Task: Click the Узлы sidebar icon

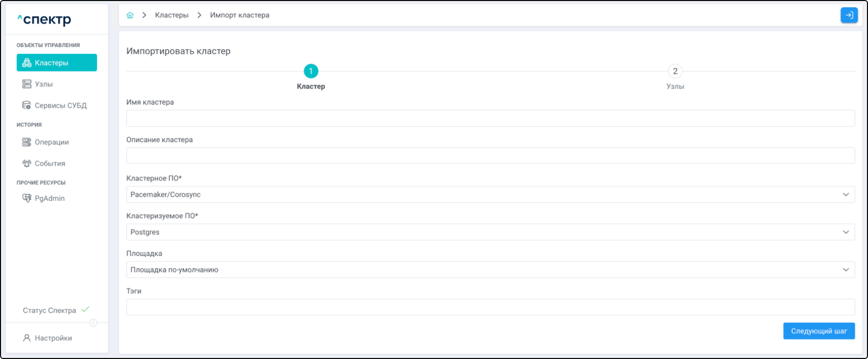Action: 26,84
